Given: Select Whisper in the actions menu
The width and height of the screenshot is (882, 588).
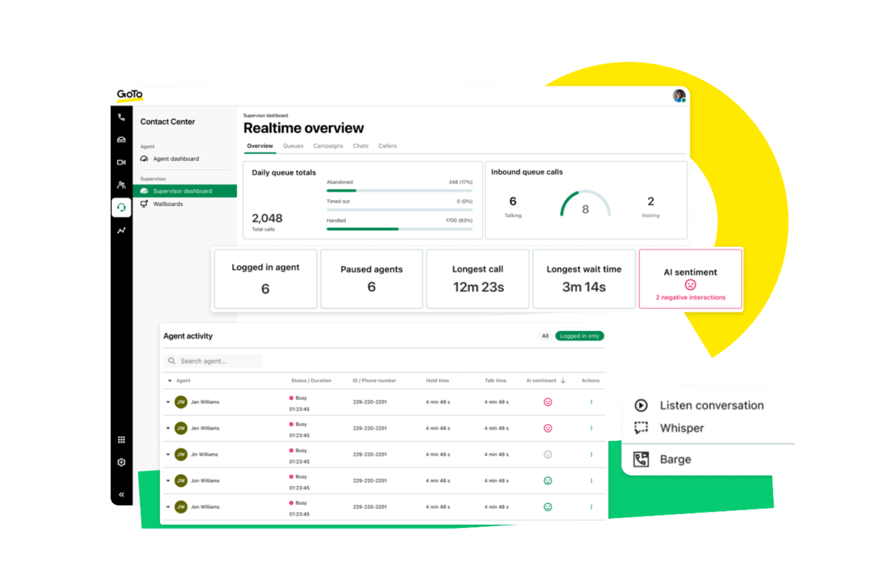Looking at the screenshot, I should (681, 428).
